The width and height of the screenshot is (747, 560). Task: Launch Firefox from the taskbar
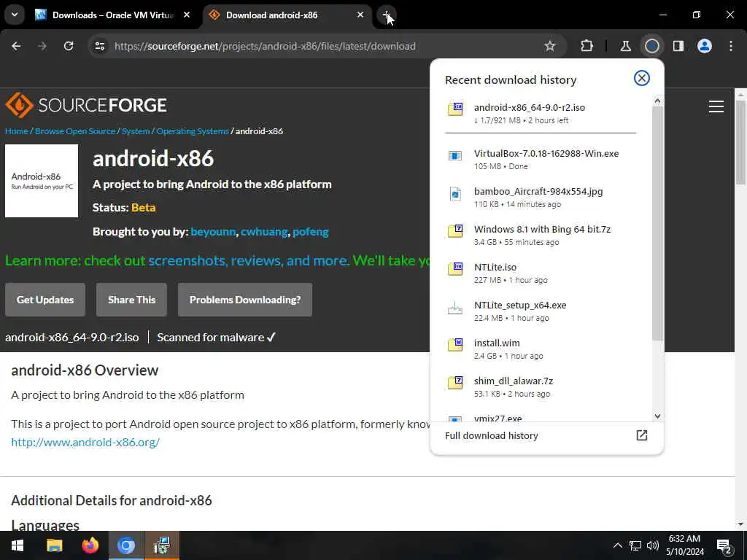point(90,545)
